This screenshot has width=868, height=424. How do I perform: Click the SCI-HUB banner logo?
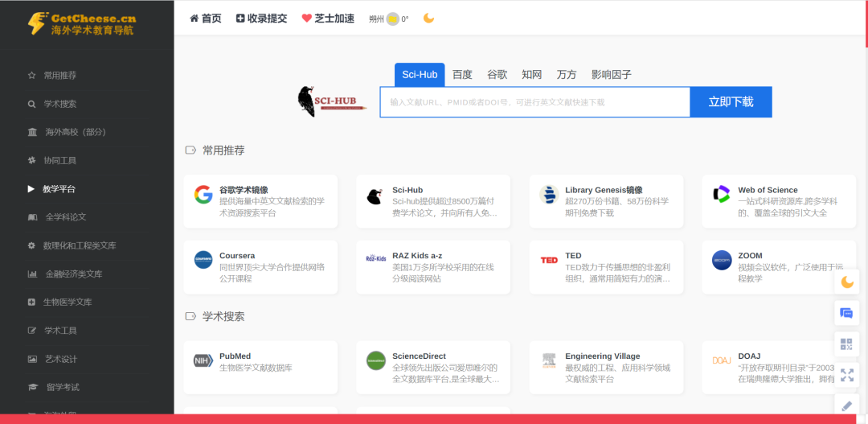[332, 101]
